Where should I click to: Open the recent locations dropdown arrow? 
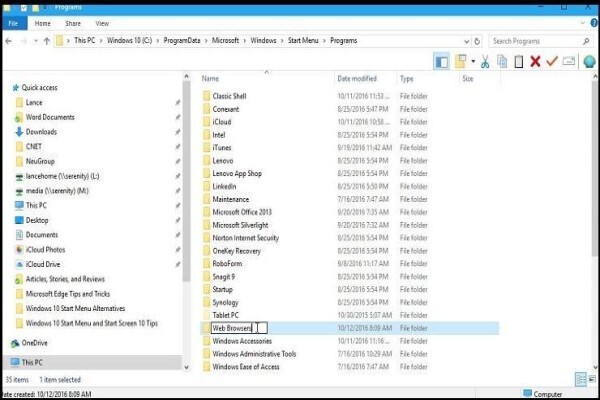(36, 41)
